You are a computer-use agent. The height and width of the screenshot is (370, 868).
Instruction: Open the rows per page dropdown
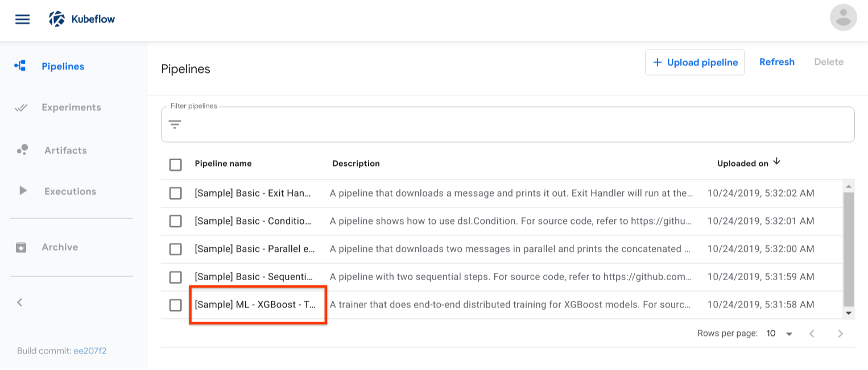[x=780, y=334]
